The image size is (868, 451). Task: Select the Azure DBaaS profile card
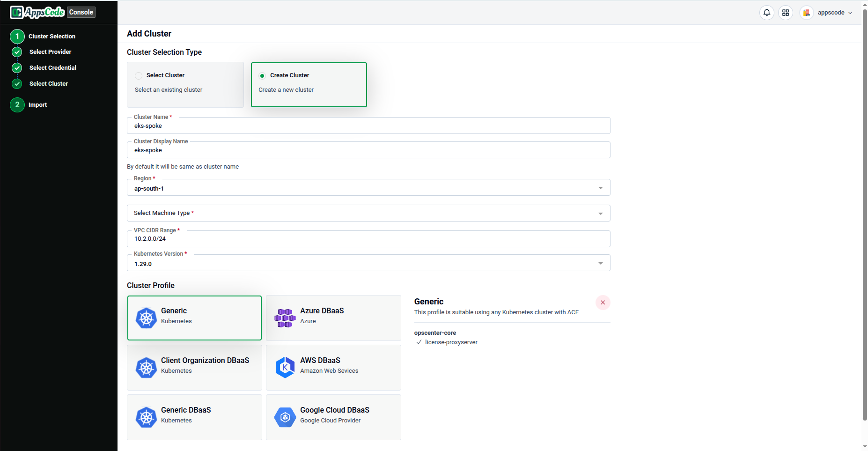(333, 318)
